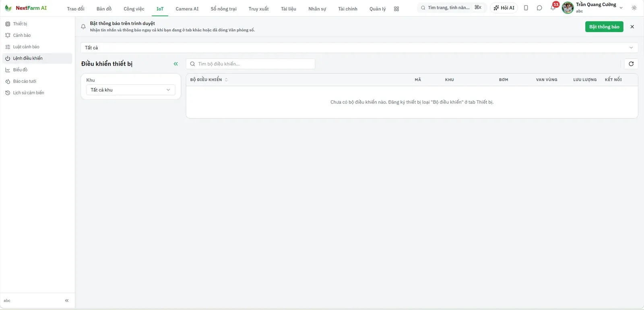
Task: Open Lịch sử cảm biến in sidebar
Action: pyautogui.click(x=37, y=93)
